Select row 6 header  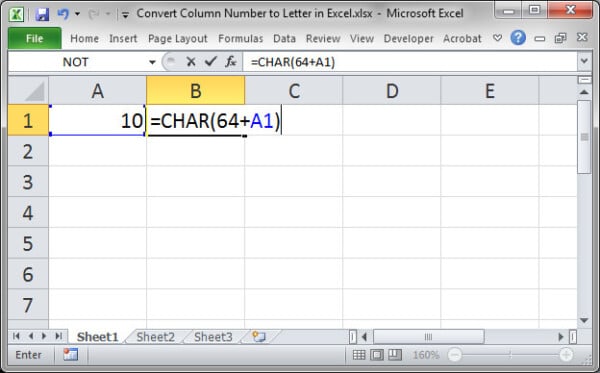(28, 274)
